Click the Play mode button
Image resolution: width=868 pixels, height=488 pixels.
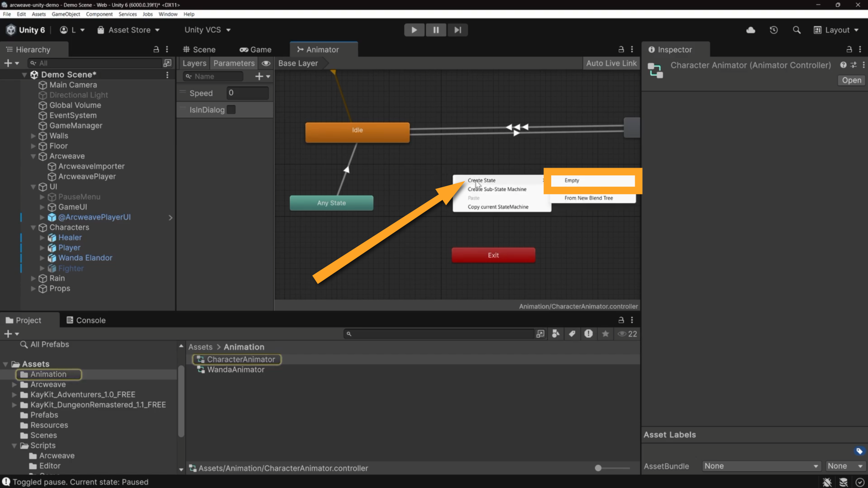414,30
